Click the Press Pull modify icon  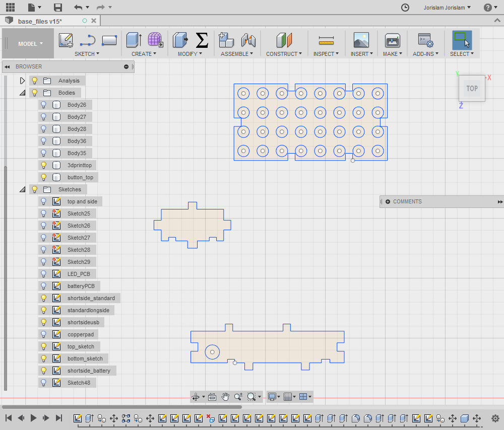[180, 40]
